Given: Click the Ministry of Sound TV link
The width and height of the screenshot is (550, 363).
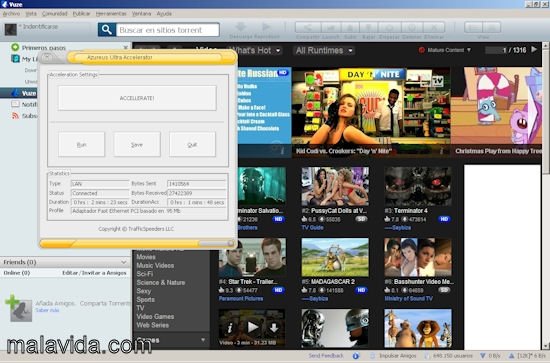Looking at the screenshot, I should coord(409,298).
